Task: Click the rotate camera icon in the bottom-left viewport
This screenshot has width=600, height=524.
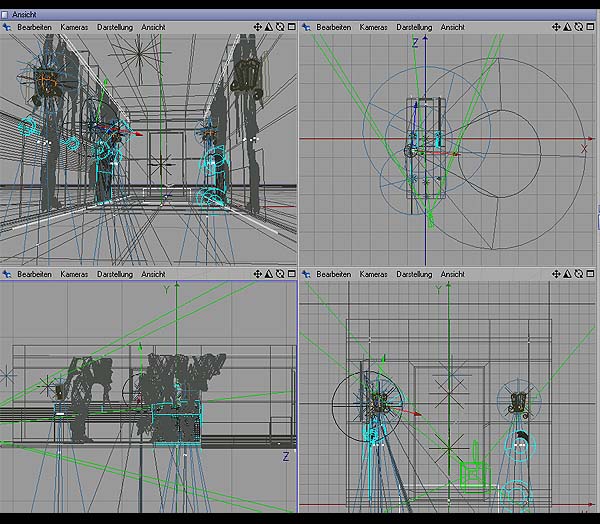Action: (x=280, y=274)
